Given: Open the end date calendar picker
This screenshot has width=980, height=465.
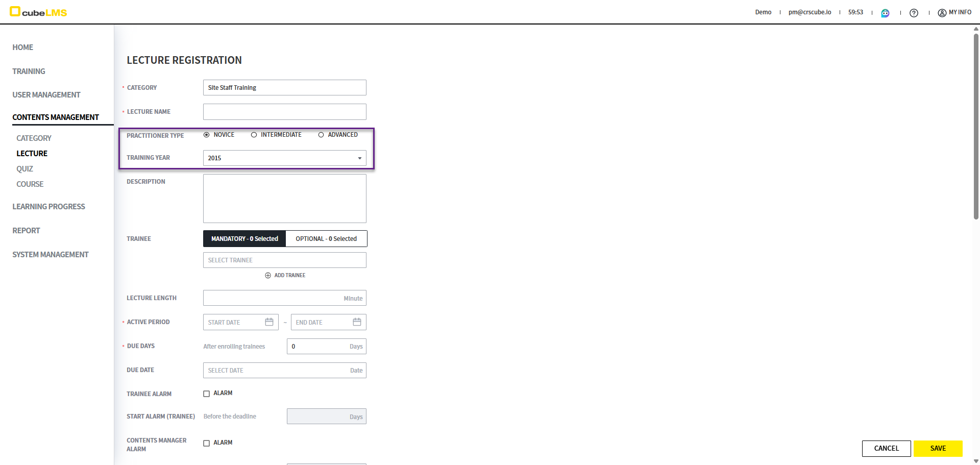Looking at the screenshot, I should 357,322.
